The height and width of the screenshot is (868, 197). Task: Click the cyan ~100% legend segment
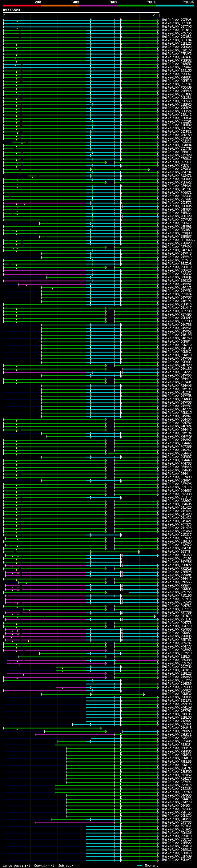(x=175, y=6)
